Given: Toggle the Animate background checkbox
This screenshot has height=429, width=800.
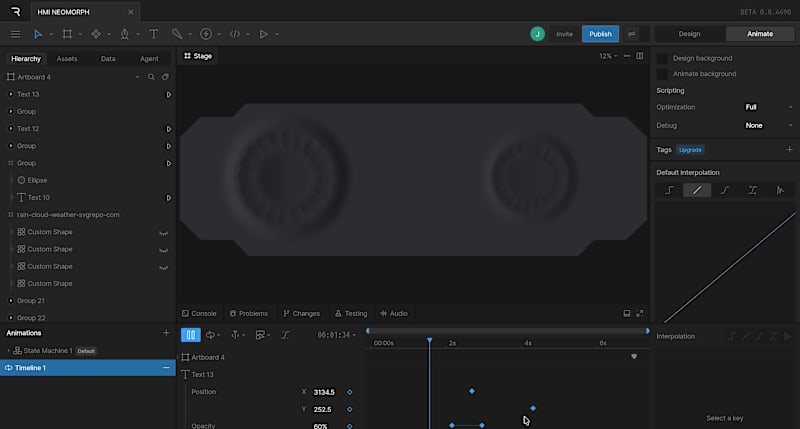Looking at the screenshot, I should (x=662, y=74).
